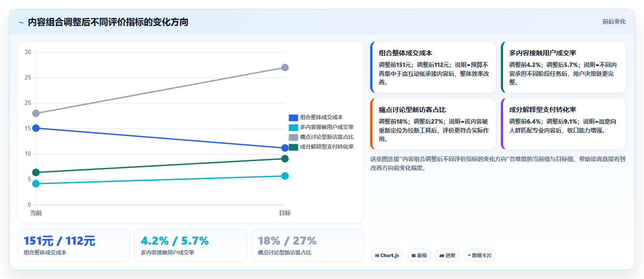Click the 目标 x-axis label
Screen dimensions: 644x279
285,213
